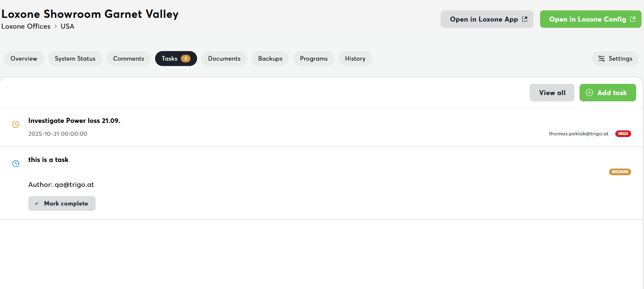Image resolution: width=644 pixels, height=289 pixels.
Task: Click Open in Loxone App
Action: pos(487,19)
